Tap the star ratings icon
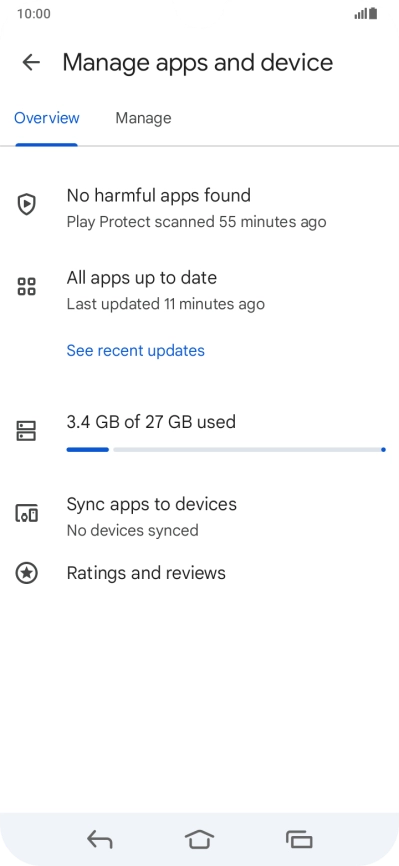 click(26, 573)
